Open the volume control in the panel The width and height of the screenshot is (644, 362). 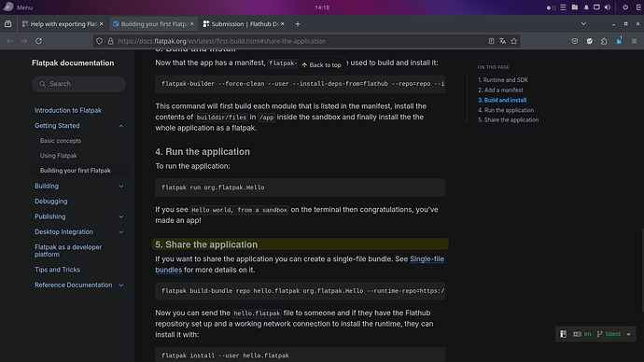click(608, 7)
